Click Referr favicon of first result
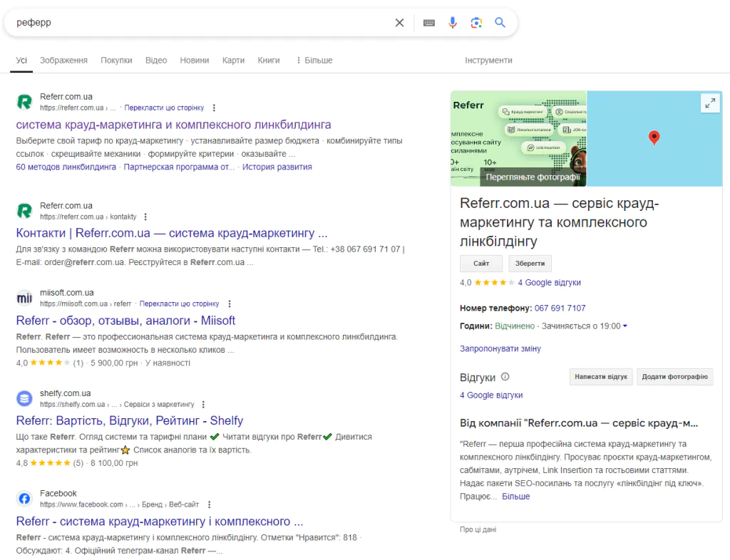This screenshot has height=560, width=730. coord(24,101)
